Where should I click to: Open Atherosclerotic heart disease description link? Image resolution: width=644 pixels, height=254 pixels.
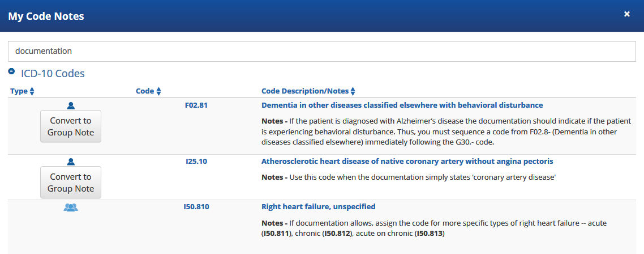pos(407,161)
